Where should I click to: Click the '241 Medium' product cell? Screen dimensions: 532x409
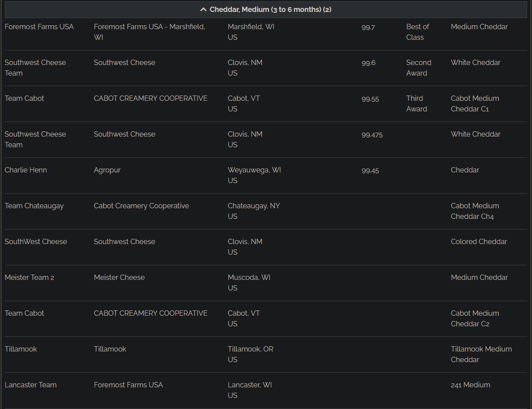[x=471, y=385]
